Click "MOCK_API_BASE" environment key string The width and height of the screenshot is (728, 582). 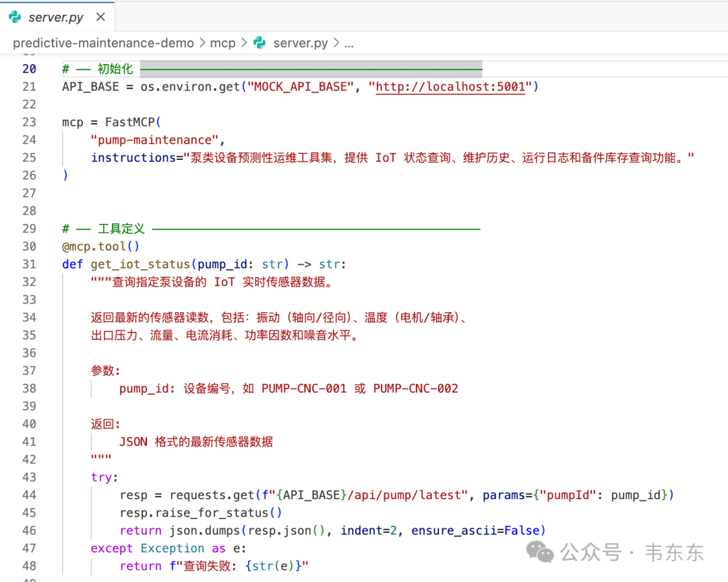[301, 87]
